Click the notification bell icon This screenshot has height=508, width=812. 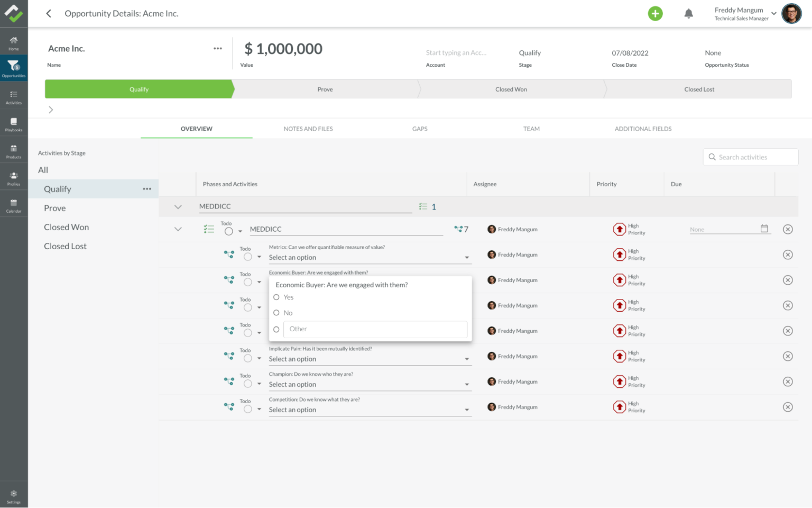click(688, 14)
